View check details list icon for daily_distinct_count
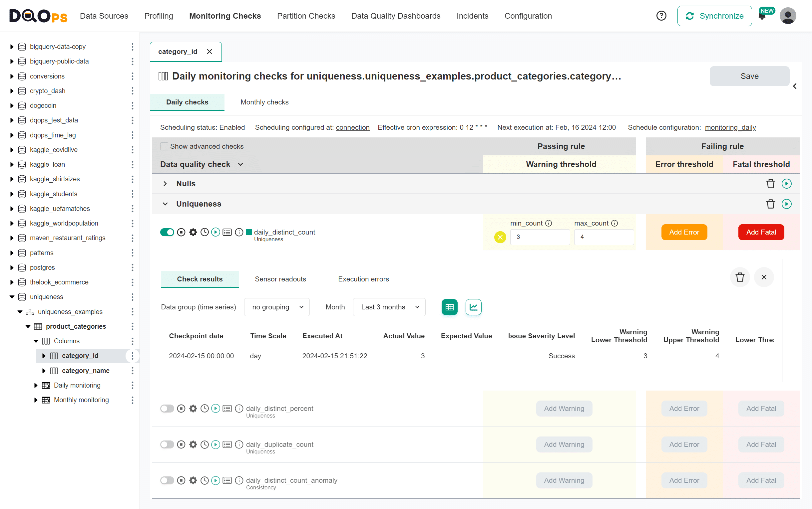 click(227, 232)
